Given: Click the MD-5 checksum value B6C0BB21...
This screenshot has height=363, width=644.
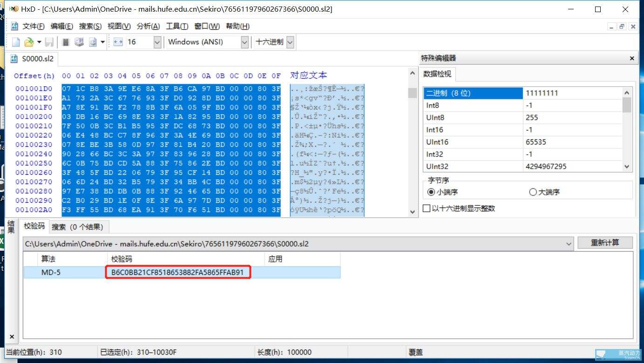Looking at the screenshot, I should coord(177,272).
